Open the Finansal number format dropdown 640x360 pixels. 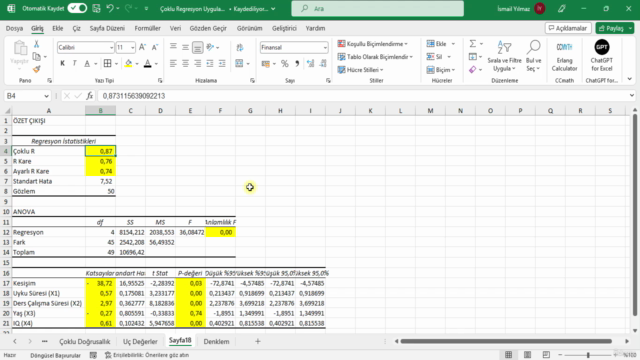(325, 48)
